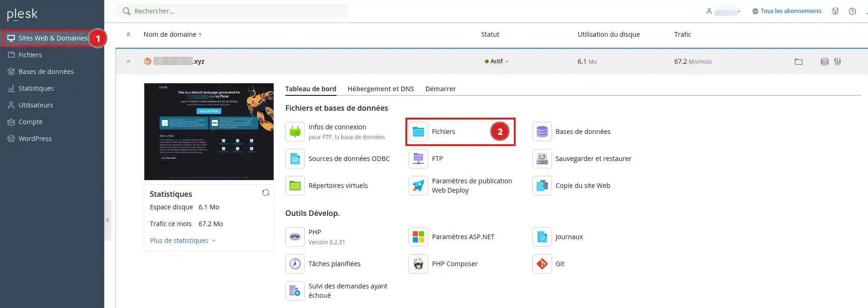Open the Journaux icon
The image size is (868, 308).
(542, 237)
